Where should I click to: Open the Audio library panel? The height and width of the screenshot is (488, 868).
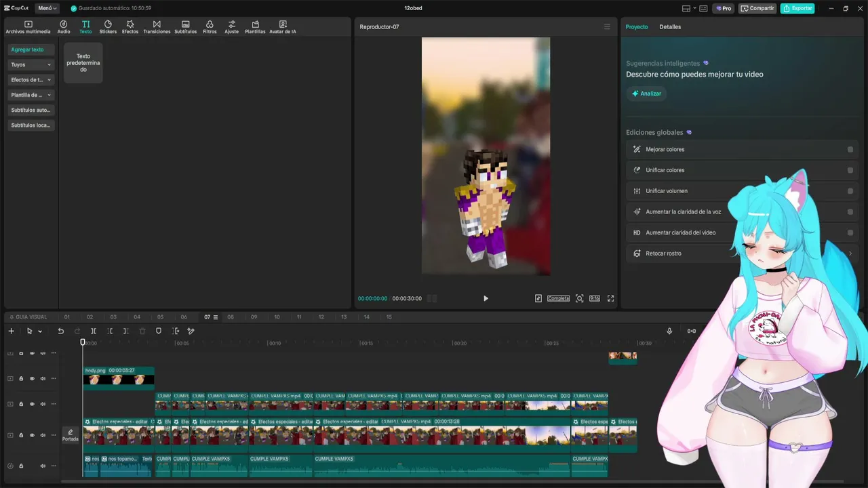[x=64, y=27]
